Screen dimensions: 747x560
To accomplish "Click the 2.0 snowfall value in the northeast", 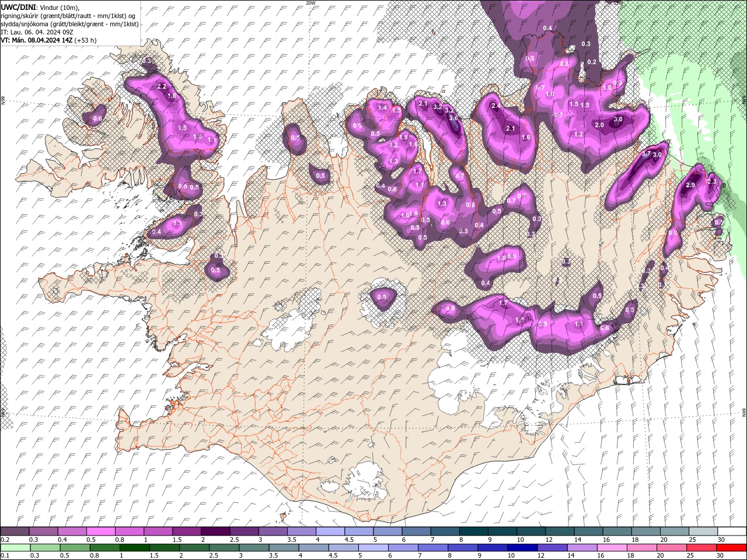I will tap(599, 125).
